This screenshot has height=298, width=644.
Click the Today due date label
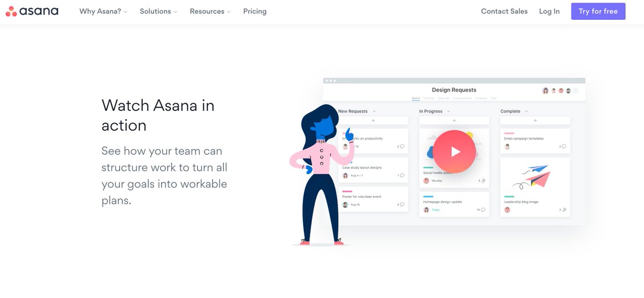coord(436,210)
